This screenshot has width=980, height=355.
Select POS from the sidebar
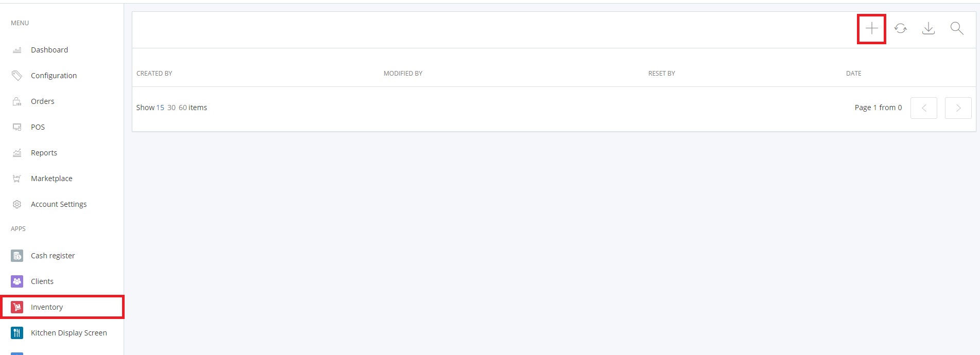(x=38, y=127)
